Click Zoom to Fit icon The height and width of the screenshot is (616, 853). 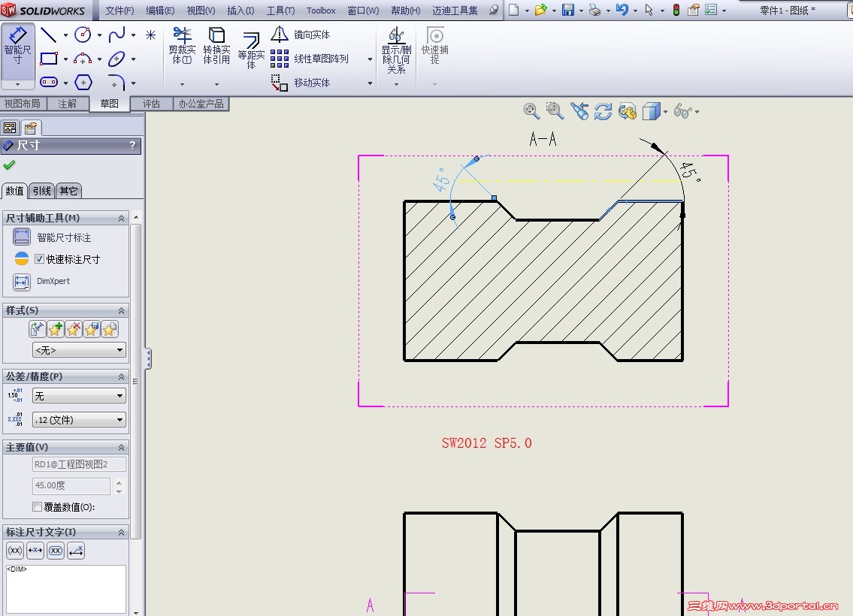(531, 111)
